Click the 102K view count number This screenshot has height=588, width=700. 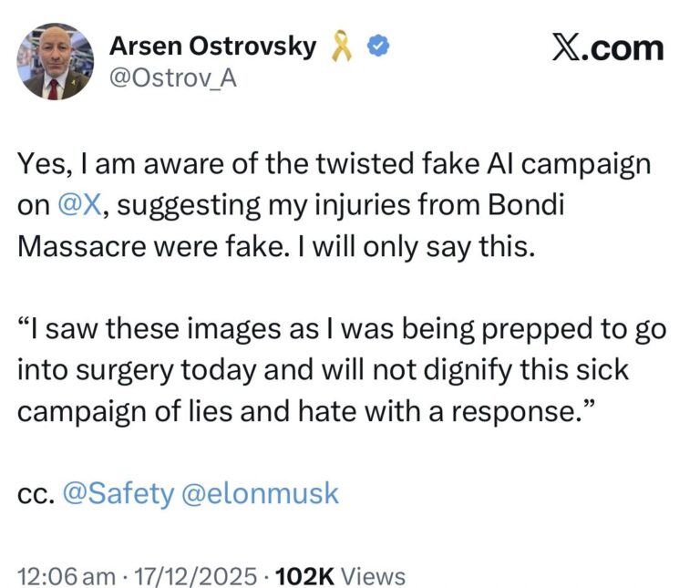(x=304, y=576)
